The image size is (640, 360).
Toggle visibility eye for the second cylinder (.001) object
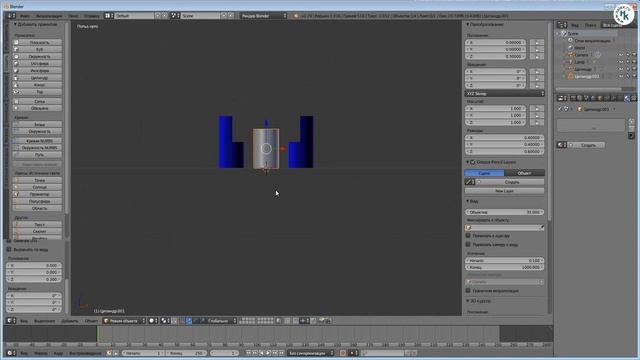click(621, 76)
